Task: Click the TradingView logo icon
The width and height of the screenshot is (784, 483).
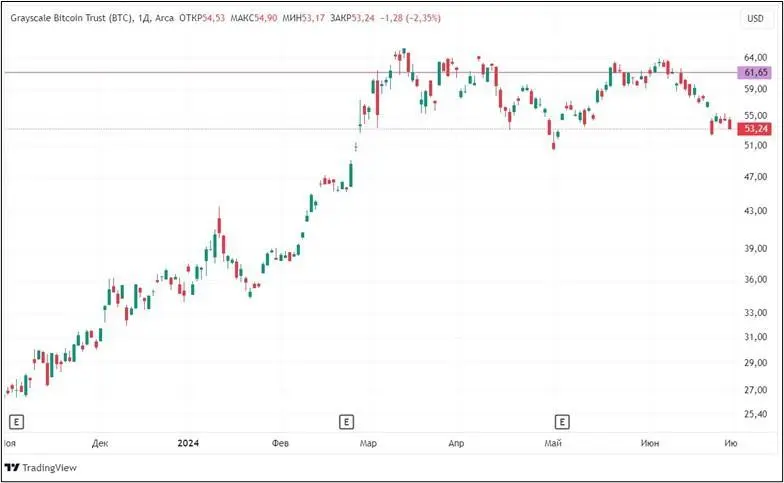Action: pos(13,467)
